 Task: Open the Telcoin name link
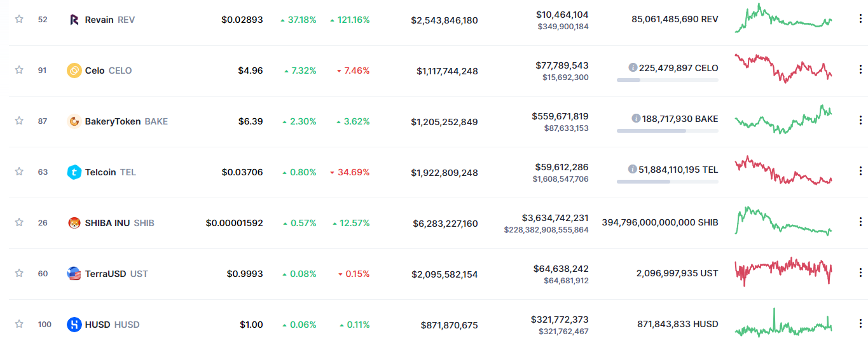pyautogui.click(x=100, y=172)
